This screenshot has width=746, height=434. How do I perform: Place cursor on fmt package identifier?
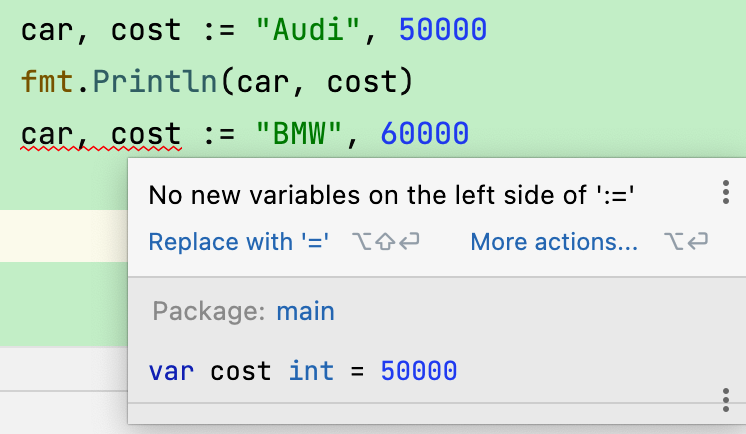tap(47, 81)
